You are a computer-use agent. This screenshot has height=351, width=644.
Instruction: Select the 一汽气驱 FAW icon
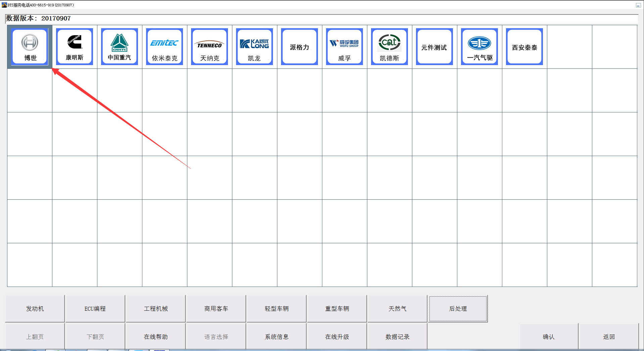(479, 46)
